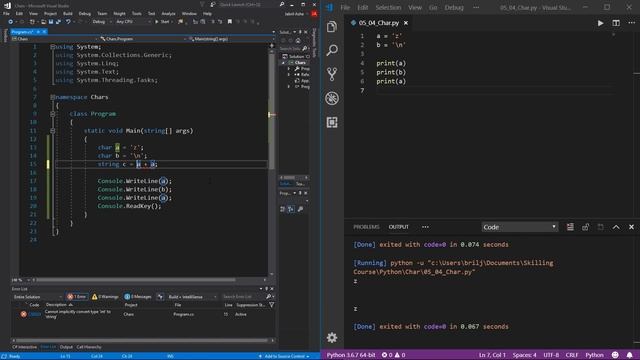
Task: Collapse the Main method code block
Action: pos(53,131)
